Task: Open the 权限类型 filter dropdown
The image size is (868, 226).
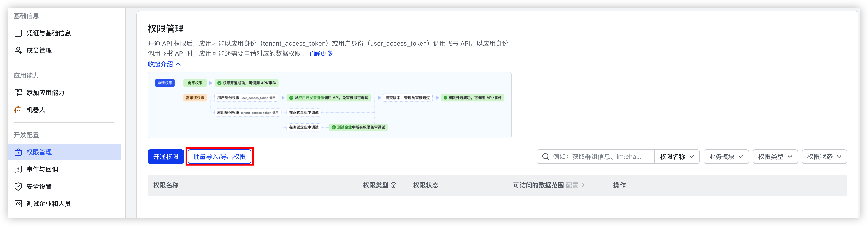Action: (775, 156)
